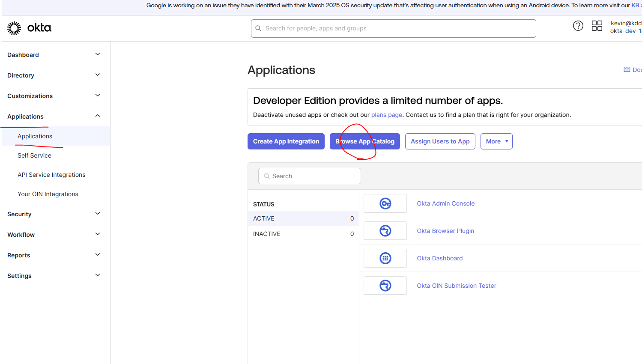Click Browse App Catalog button

[365, 141]
